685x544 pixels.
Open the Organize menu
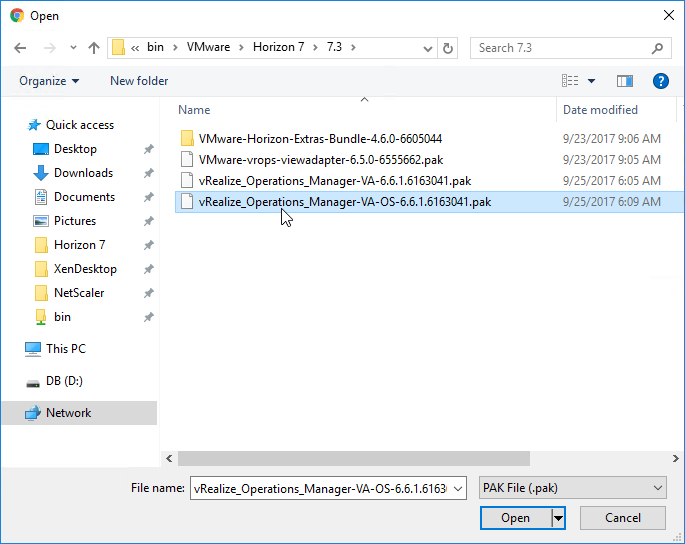click(x=49, y=81)
